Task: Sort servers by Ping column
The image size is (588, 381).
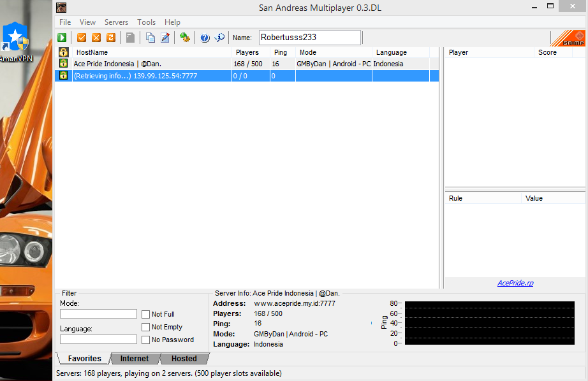Action: pyautogui.click(x=283, y=52)
